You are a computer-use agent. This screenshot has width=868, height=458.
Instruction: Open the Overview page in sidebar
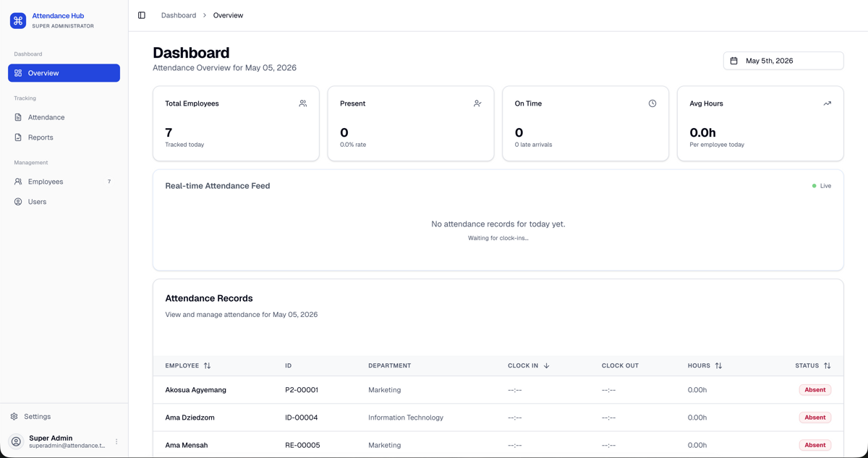tap(64, 73)
